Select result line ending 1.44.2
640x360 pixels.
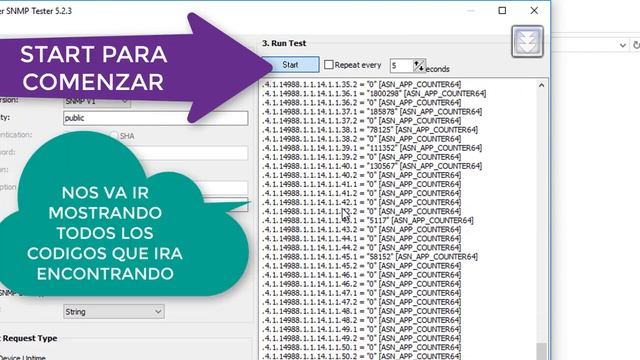click(362, 248)
